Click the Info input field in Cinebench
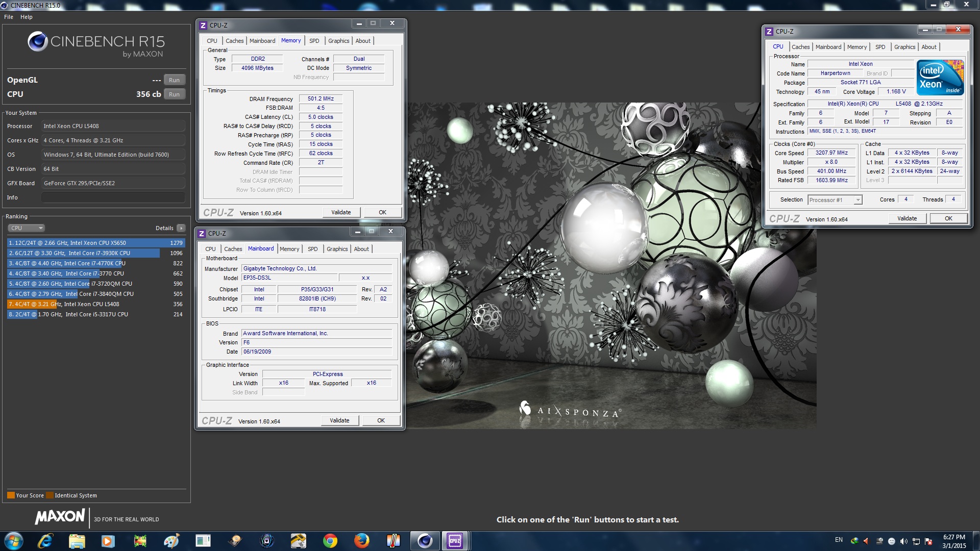980x551 pixels. click(x=113, y=197)
